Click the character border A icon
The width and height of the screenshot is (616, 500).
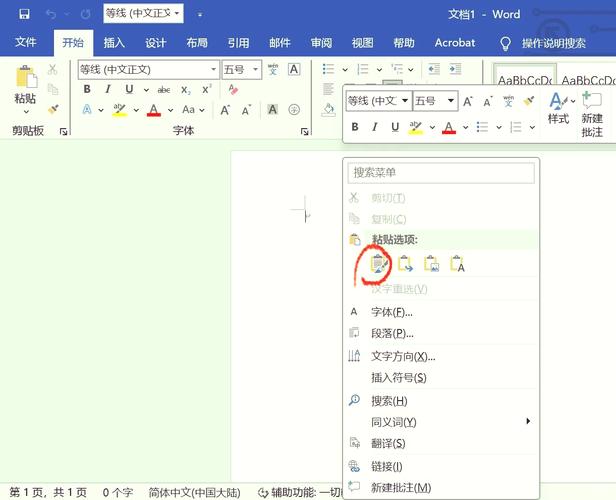pyautogui.click(x=293, y=69)
